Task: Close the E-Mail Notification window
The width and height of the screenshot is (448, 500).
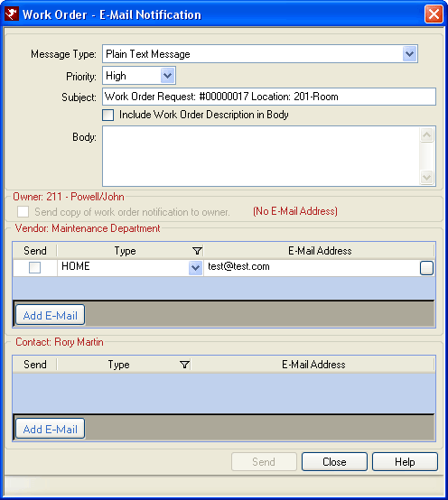Action: 434,14
